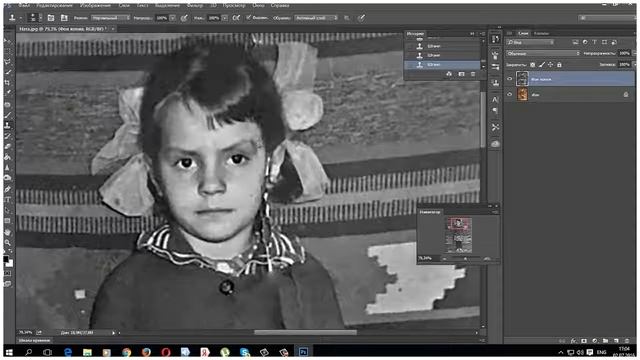Select the Crop tool

pyautogui.click(x=7, y=82)
